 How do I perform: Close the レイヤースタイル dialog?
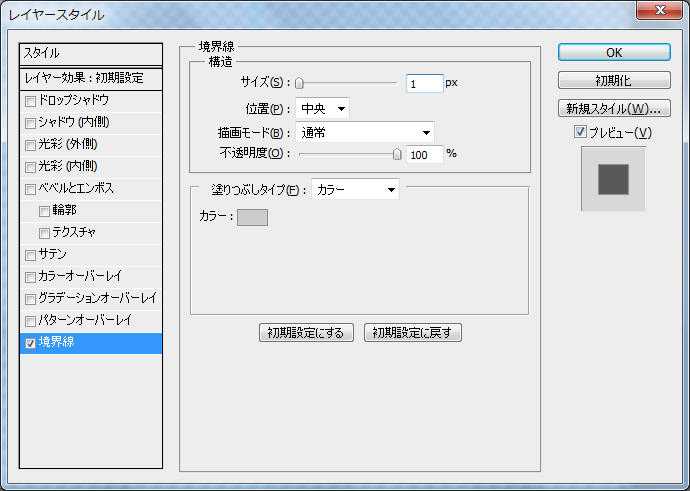[659, 10]
